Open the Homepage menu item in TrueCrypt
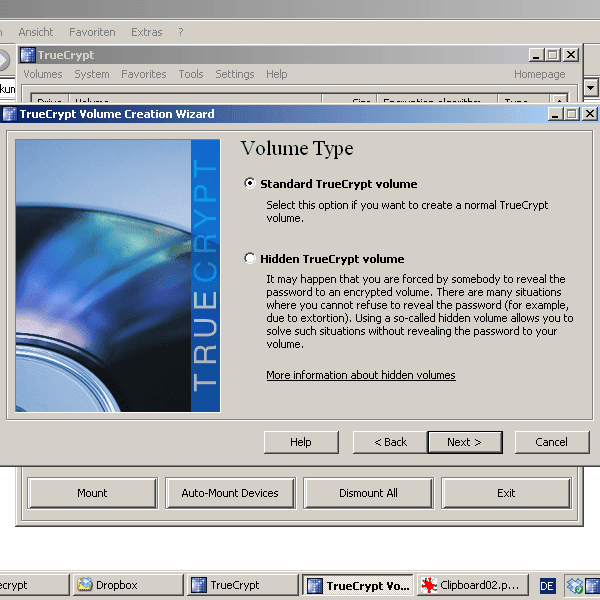Screen dimensions: 600x600 coord(540,74)
